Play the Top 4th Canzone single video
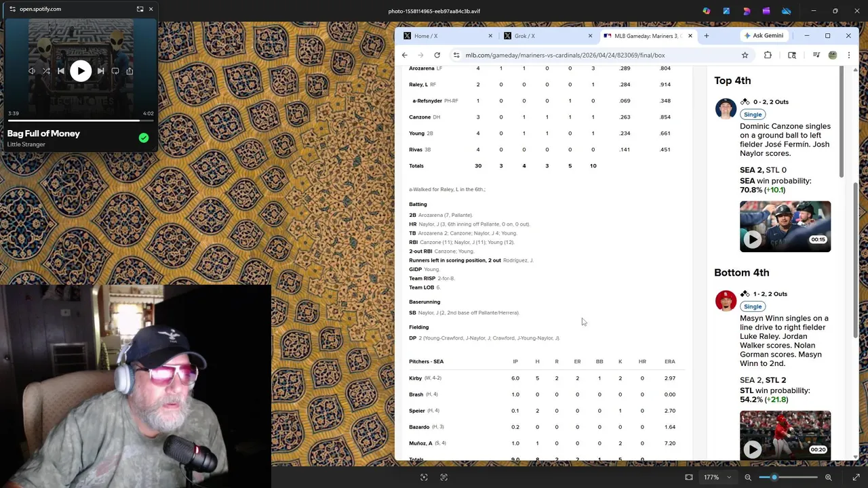The width and height of the screenshot is (868, 488). [753, 239]
